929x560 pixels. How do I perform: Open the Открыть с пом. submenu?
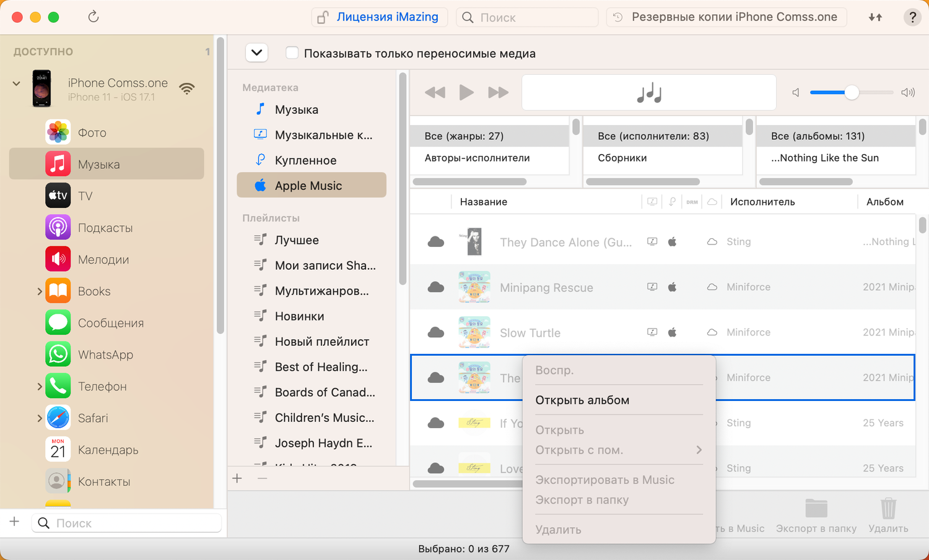tap(619, 450)
